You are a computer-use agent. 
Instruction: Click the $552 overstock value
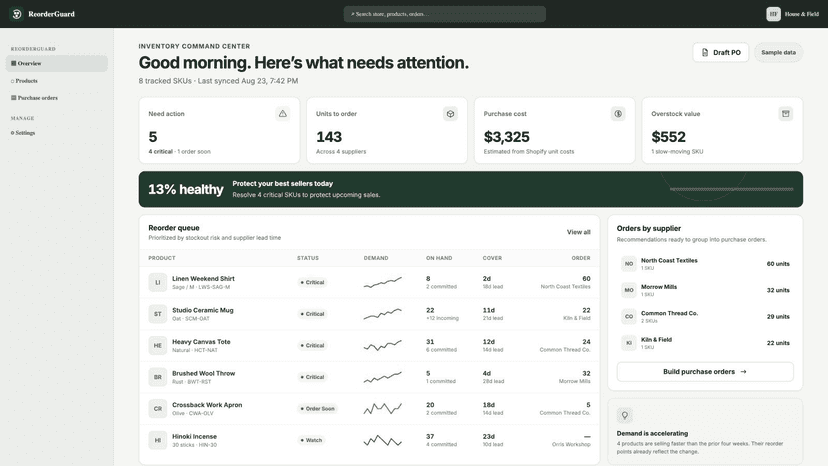(669, 137)
